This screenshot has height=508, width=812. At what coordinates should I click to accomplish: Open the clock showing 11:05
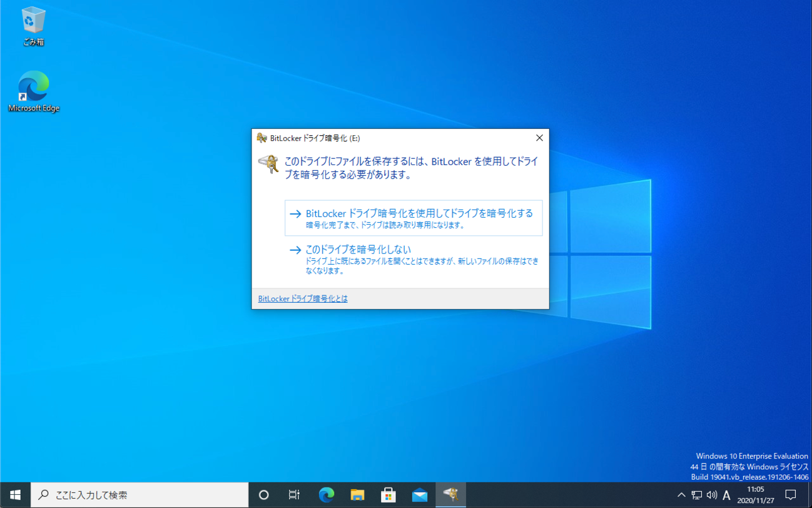[x=755, y=495]
